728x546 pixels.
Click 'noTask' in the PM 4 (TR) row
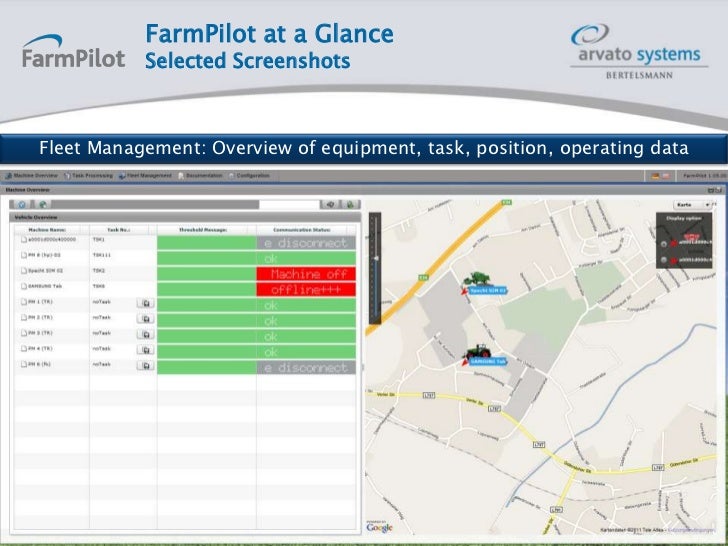click(x=102, y=349)
